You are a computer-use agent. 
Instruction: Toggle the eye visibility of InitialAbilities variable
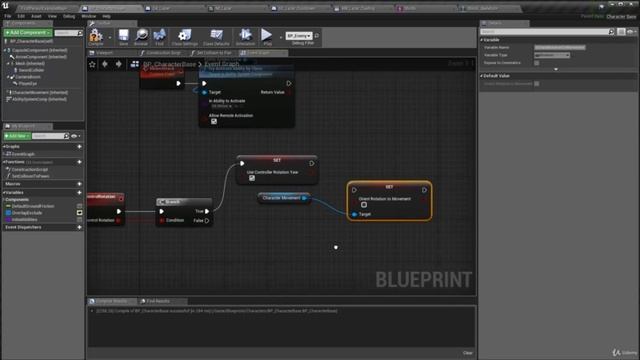[80, 220]
